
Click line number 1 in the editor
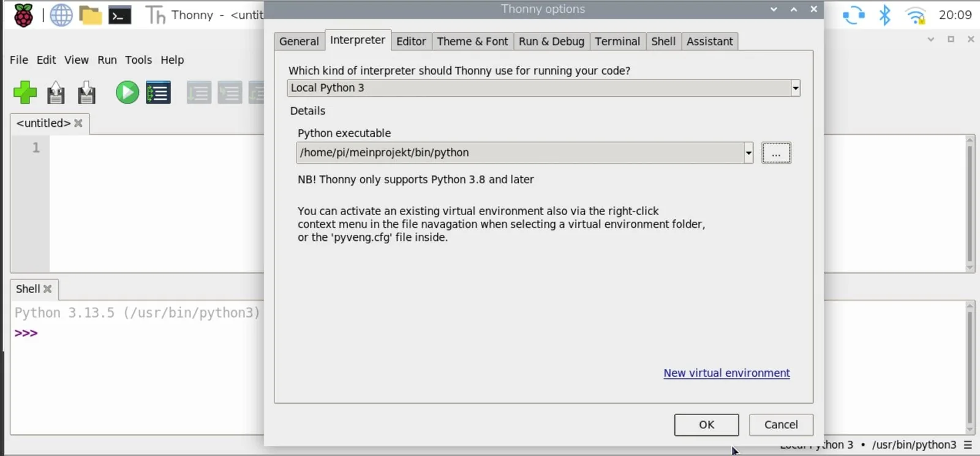click(x=36, y=148)
